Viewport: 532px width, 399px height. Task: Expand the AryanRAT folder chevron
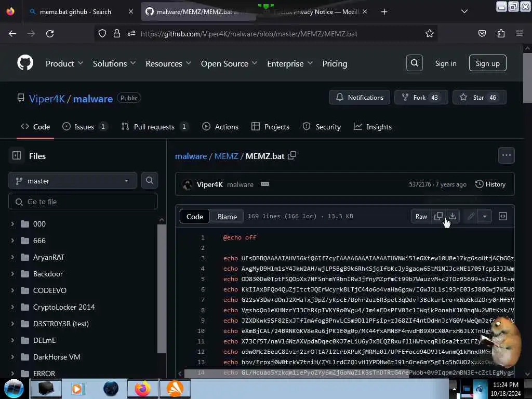coord(12,257)
